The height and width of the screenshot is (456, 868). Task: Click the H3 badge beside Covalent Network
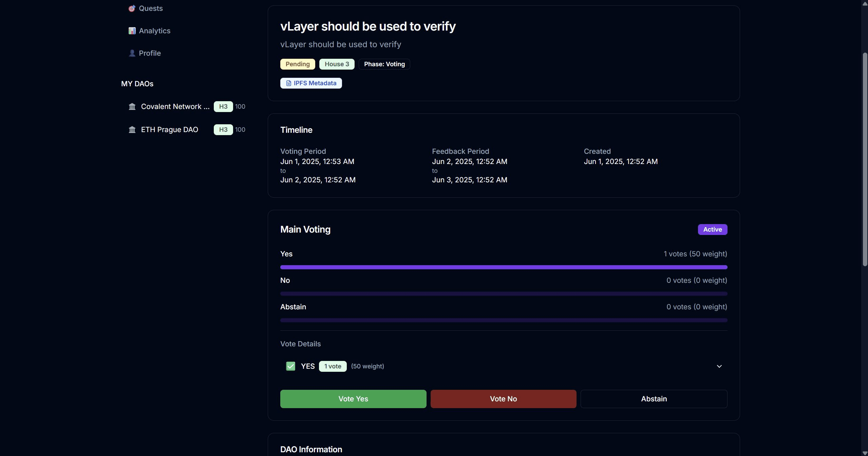point(223,107)
